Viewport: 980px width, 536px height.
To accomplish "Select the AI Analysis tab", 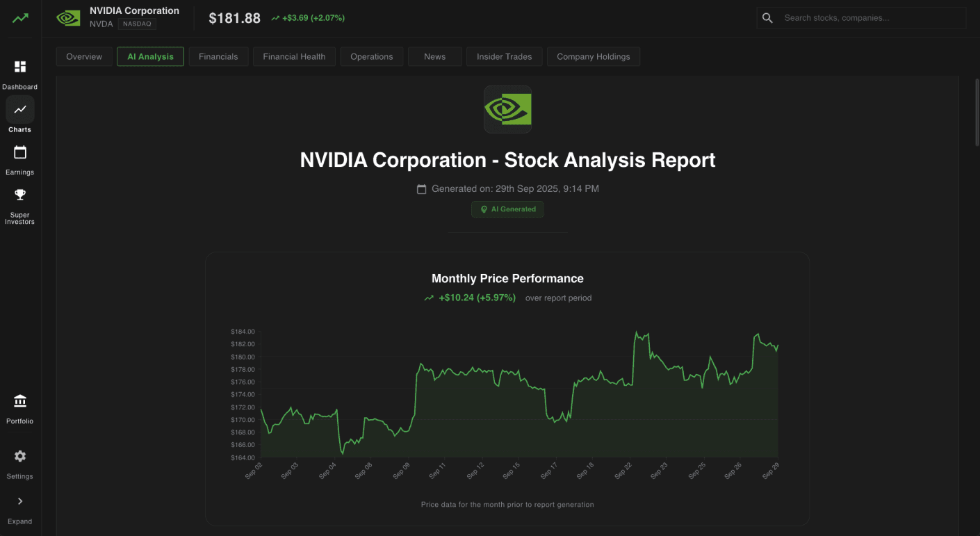I will [x=151, y=57].
